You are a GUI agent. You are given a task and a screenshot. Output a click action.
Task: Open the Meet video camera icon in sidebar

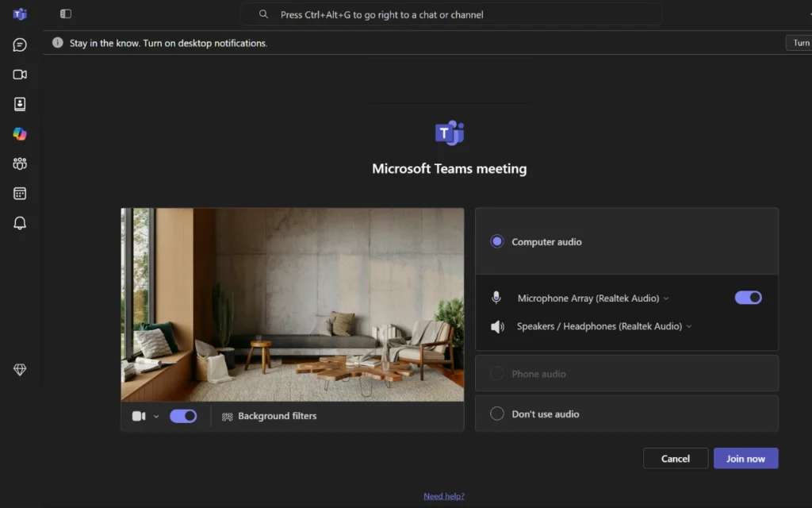point(20,75)
